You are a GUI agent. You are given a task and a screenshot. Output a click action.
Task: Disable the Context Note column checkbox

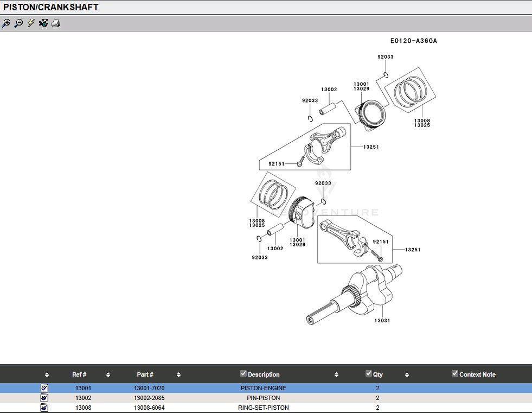pos(455,373)
